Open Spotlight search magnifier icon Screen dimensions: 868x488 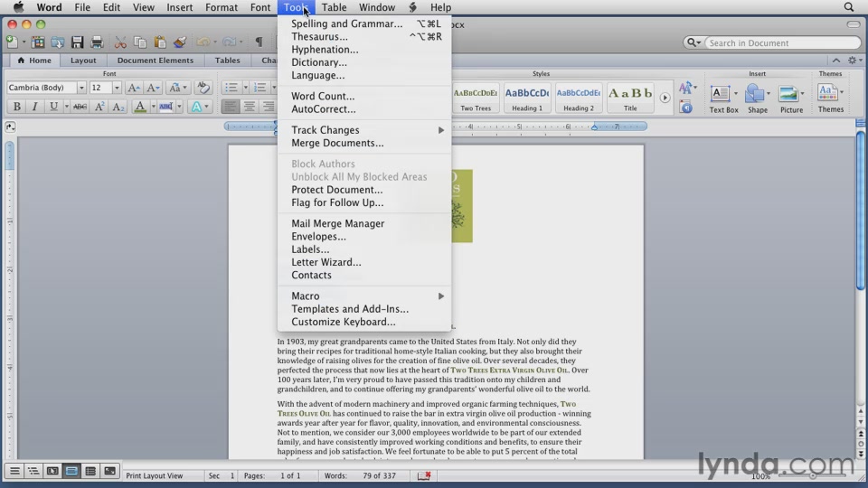(849, 7)
